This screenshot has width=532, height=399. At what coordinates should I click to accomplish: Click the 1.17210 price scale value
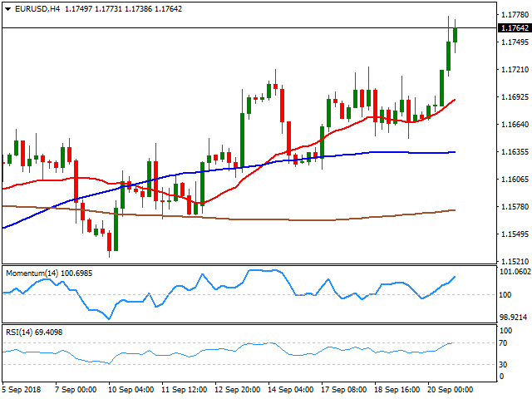(515, 70)
